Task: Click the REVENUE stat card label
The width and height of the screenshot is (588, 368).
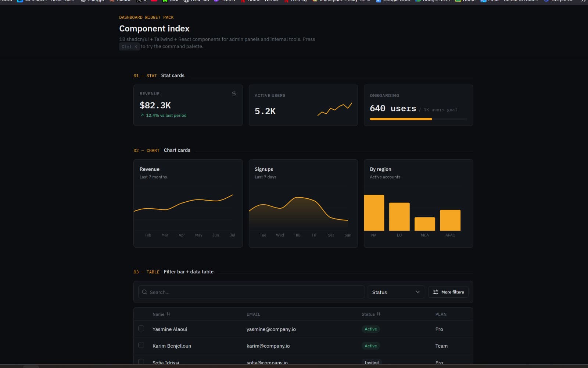Action: tap(150, 94)
